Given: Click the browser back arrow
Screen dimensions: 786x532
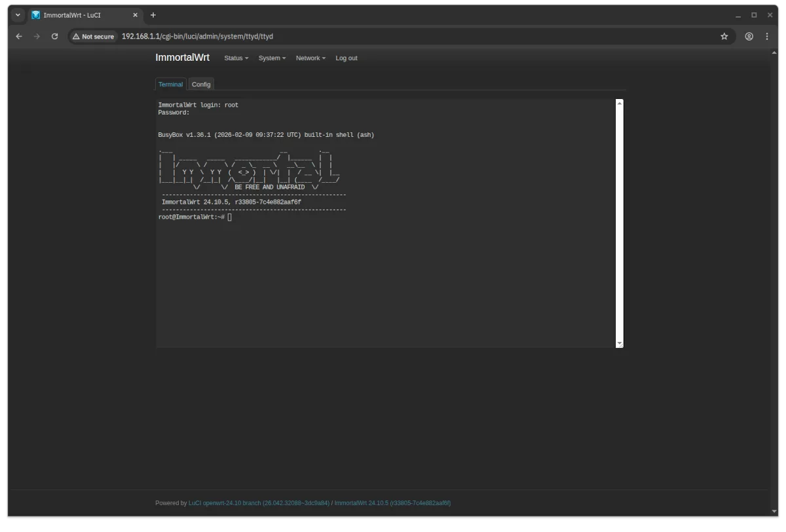Looking at the screenshot, I should [19, 36].
